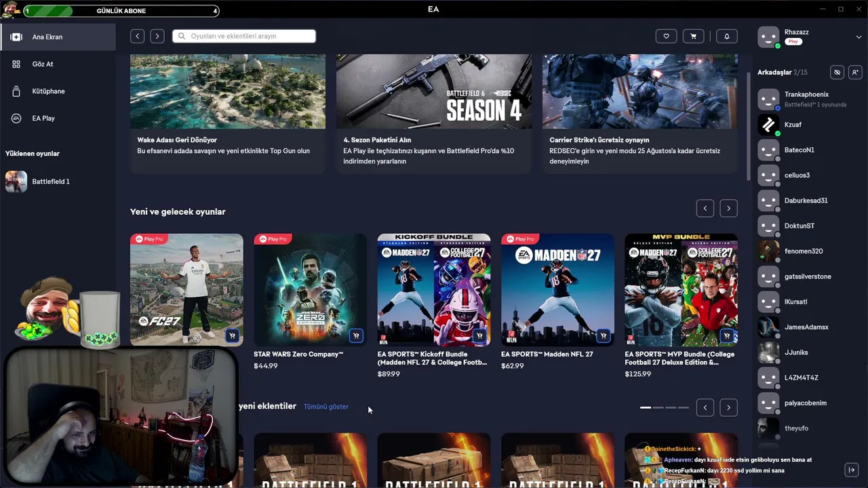
Task: Click the Rhazazz profile avatar
Action: pyautogui.click(x=768, y=37)
